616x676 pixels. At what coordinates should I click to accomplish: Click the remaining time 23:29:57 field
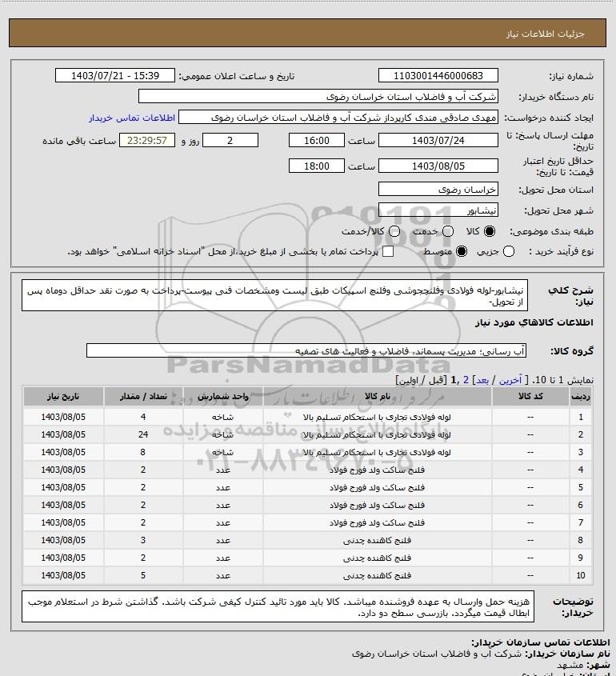(147, 140)
